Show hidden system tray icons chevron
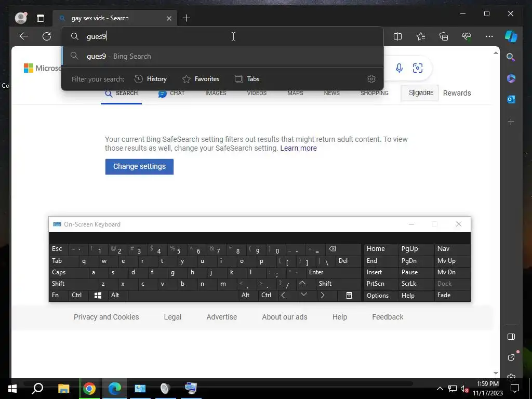 tap(440, 389)
